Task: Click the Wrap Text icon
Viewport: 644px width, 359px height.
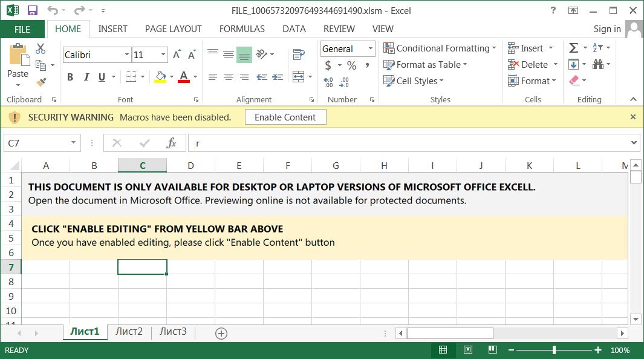Action: [x=299, y=54]
